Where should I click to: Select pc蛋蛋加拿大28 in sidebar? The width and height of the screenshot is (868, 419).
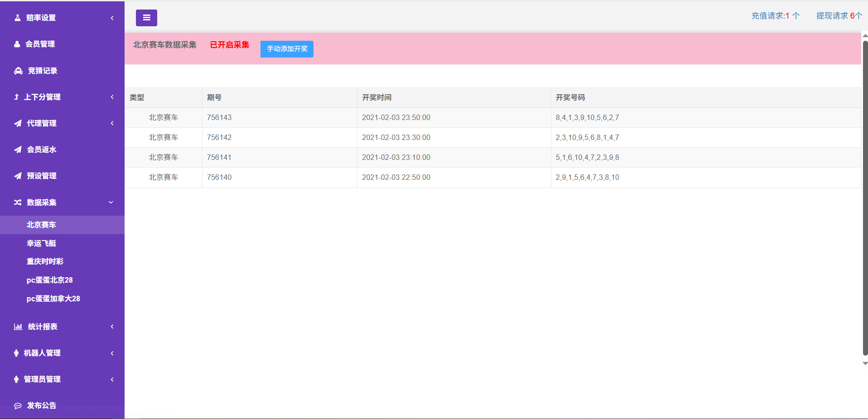(53, 299)
